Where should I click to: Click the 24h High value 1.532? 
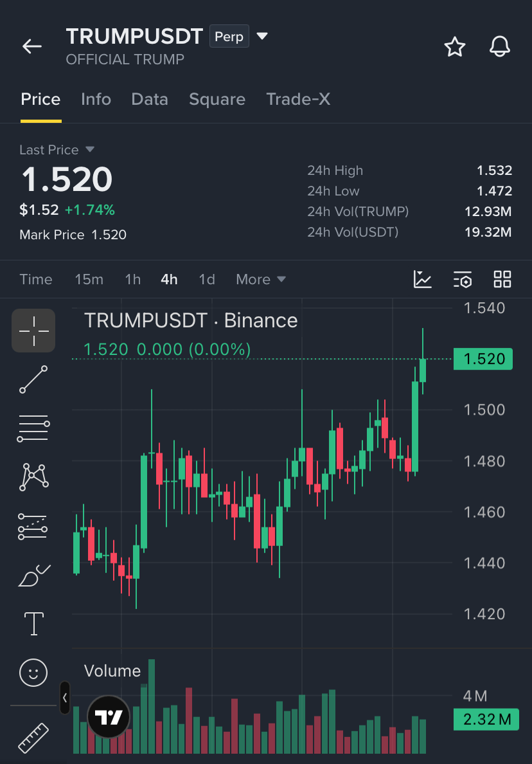click(x=495, y=170)
